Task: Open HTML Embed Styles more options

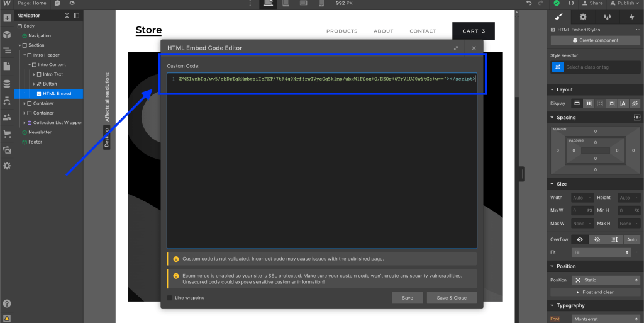Action: coord(638,30)
